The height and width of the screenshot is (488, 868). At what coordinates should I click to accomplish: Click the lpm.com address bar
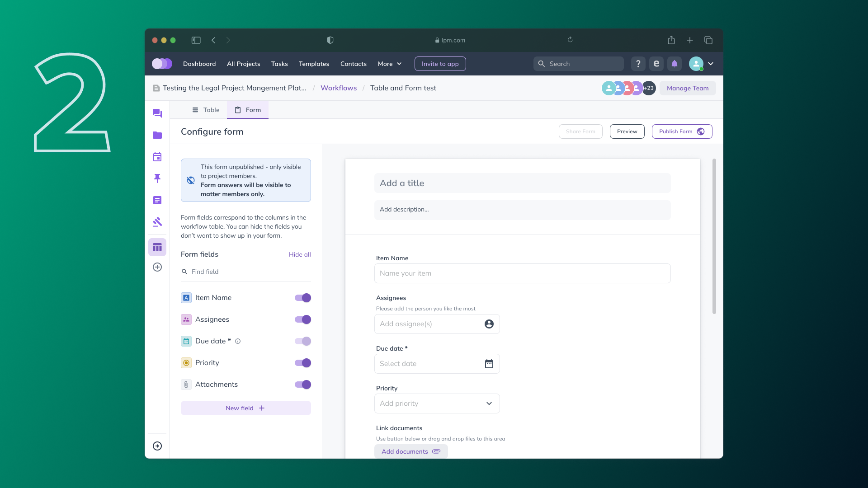pyautogui.click(x=450, y=40)
